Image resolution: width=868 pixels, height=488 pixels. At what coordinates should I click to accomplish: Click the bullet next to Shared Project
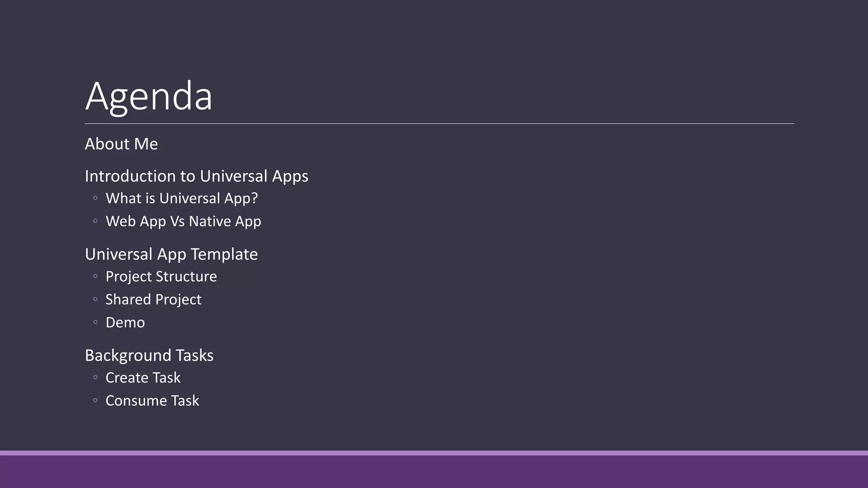click(95, 299)
